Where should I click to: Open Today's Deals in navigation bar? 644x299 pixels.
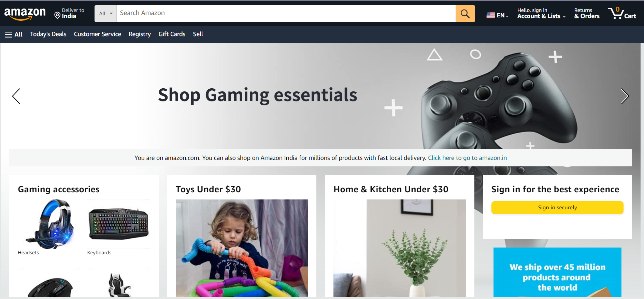pyautogui.click(x=48, y=34)
